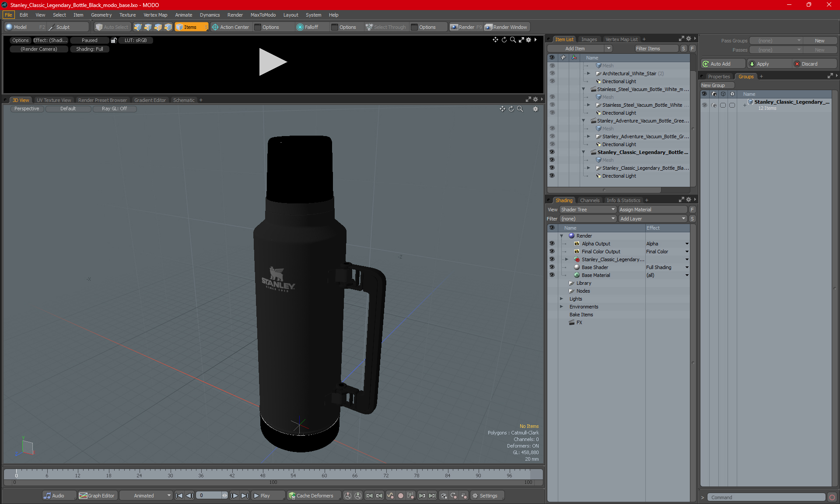
Task: Click Filter Items field
Action: [x=656, y=49]
